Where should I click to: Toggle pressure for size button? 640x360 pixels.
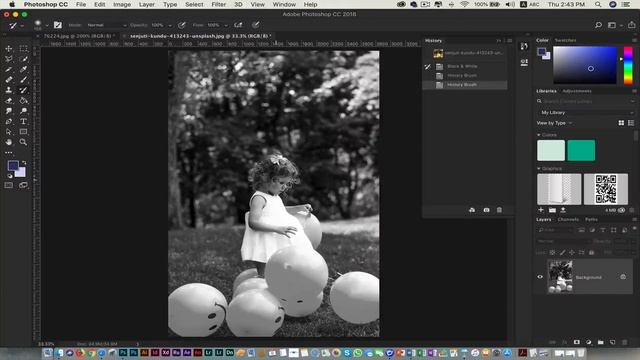[x=256, y=25]
